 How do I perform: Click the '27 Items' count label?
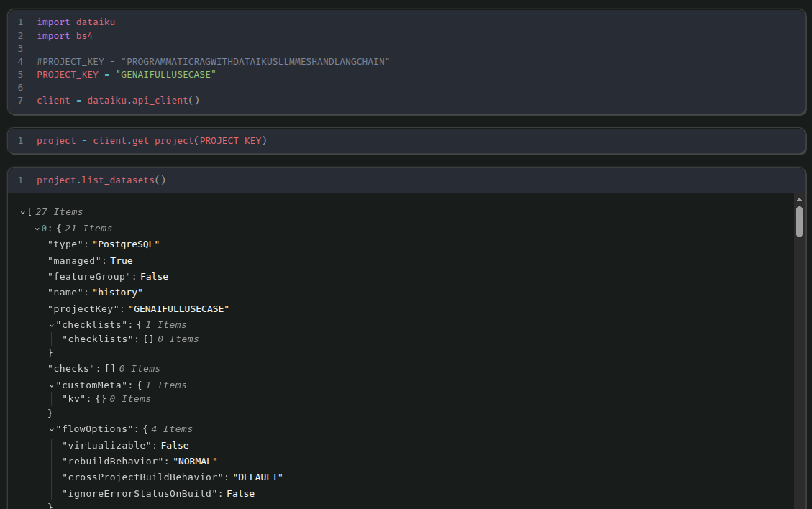59,212
